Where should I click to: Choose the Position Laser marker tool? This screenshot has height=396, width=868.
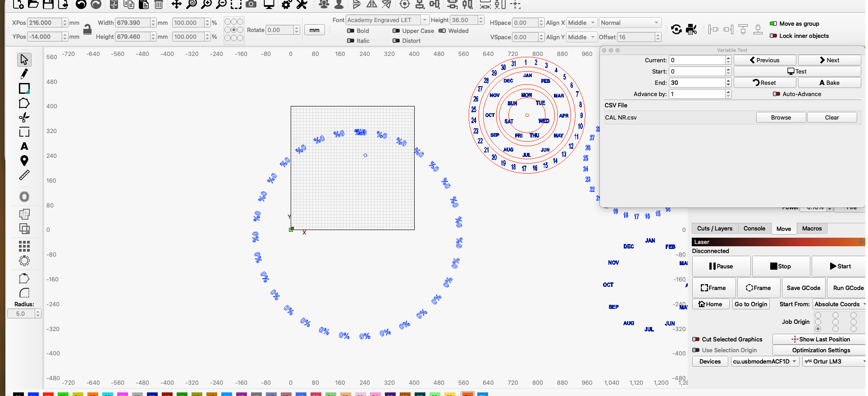click(24, 161)
